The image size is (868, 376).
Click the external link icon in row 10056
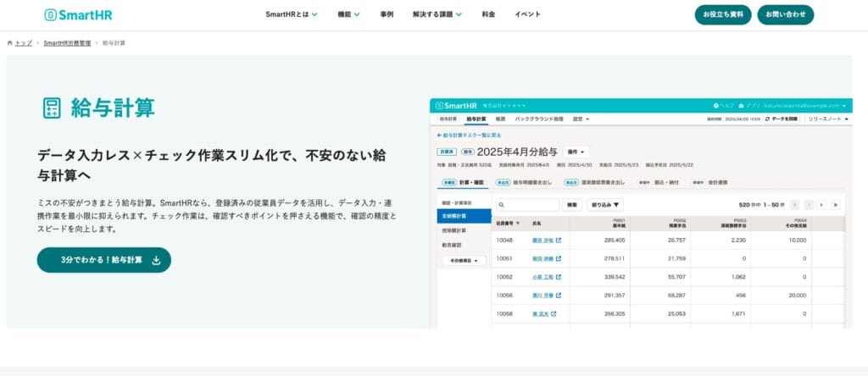(x=559, y=296)
